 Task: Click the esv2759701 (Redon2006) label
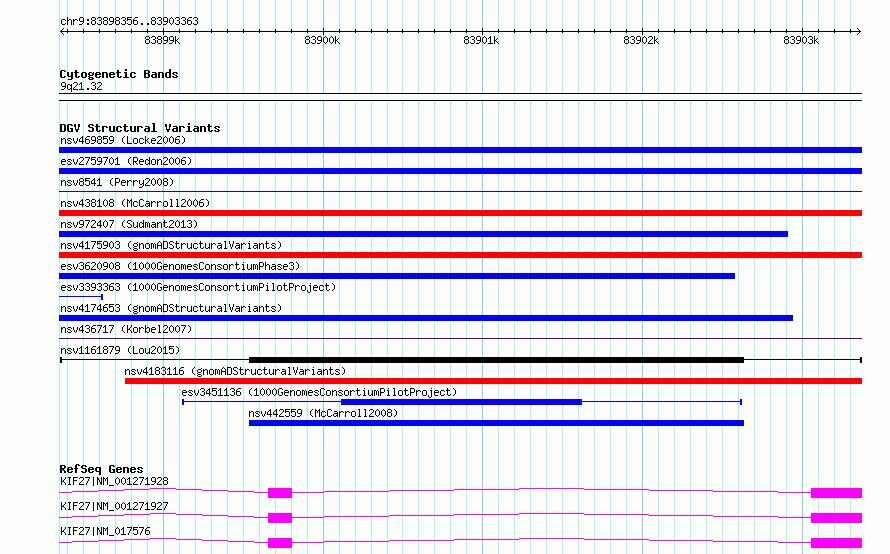coord(126,161)
